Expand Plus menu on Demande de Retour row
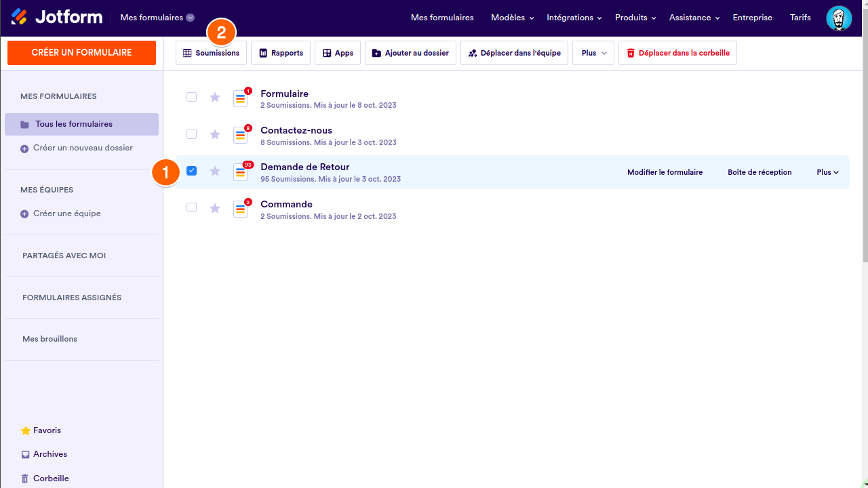This screenshot has width=868, height=488. click(828, 172)
